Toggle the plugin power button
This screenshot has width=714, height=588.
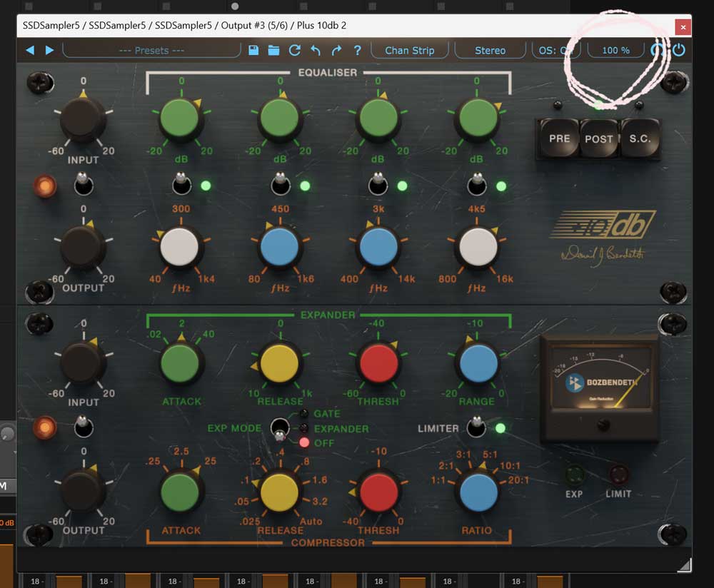coord(678,50)
